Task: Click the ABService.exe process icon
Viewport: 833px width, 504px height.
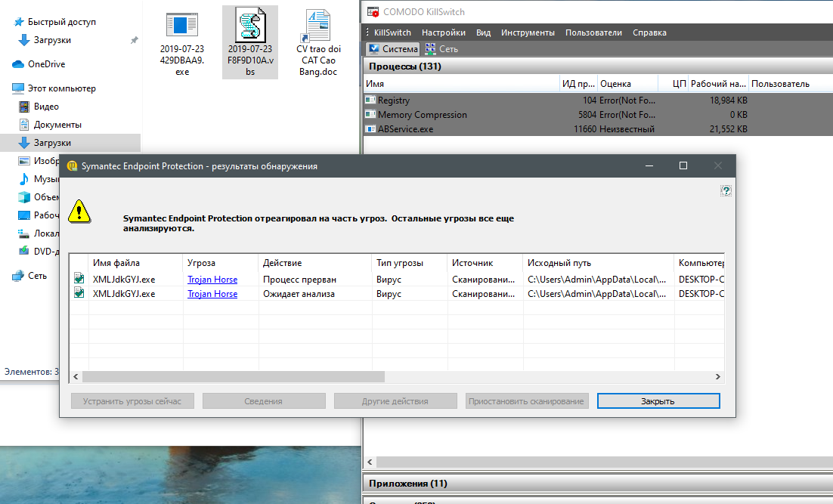Action: [370, 128]
